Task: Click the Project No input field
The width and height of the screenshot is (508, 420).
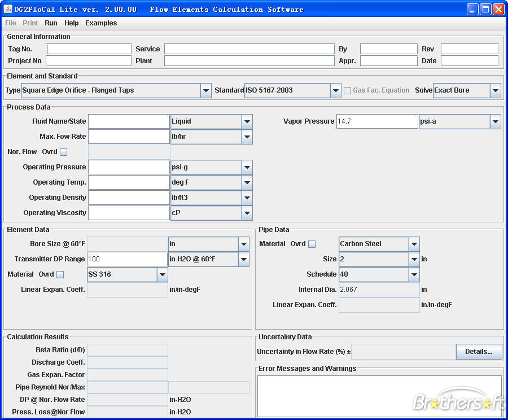Action: 89,61
